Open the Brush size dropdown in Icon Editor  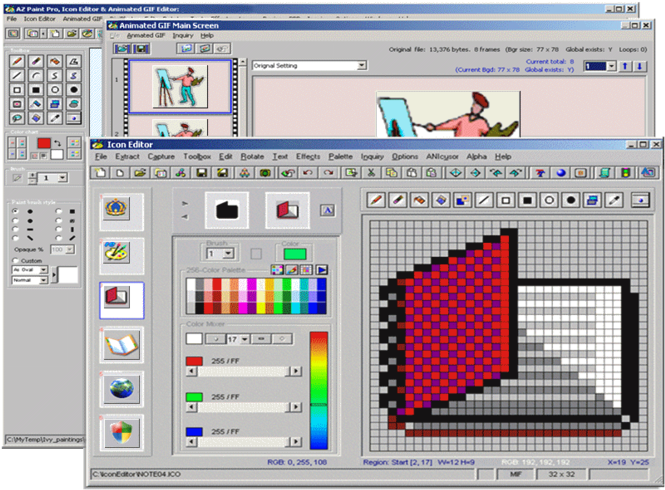pos(228,254)
